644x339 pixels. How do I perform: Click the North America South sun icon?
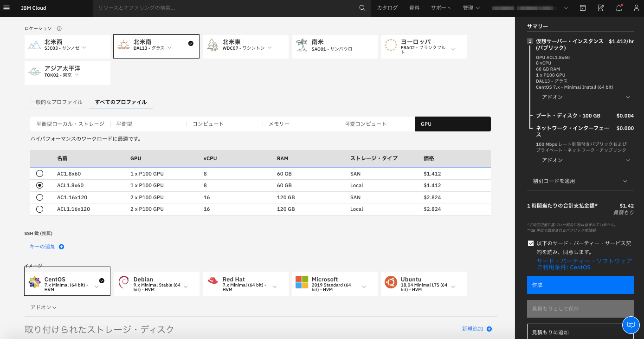pyautogui.click(x=123, y=45)
